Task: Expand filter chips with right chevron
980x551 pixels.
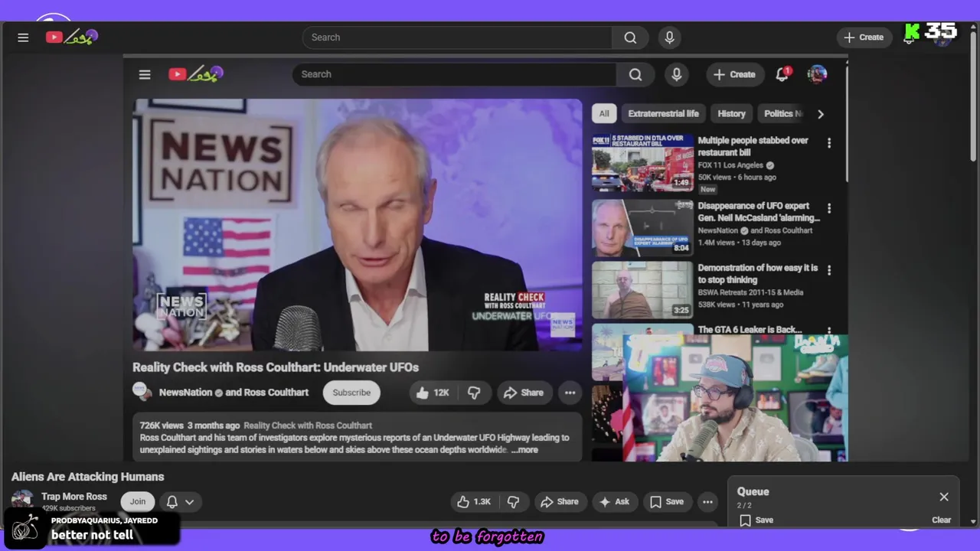Action: [820, 114]
